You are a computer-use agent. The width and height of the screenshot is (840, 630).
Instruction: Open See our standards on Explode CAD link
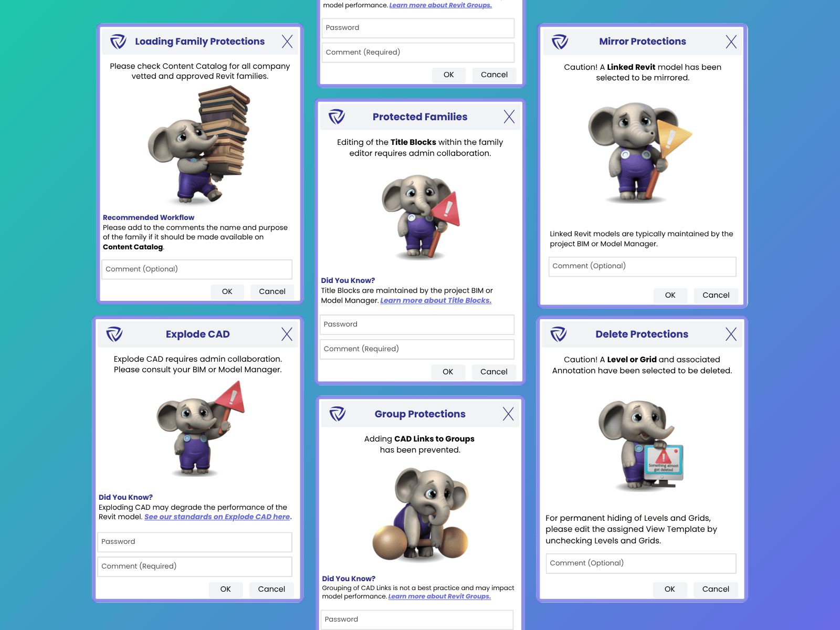pos(217,517)
